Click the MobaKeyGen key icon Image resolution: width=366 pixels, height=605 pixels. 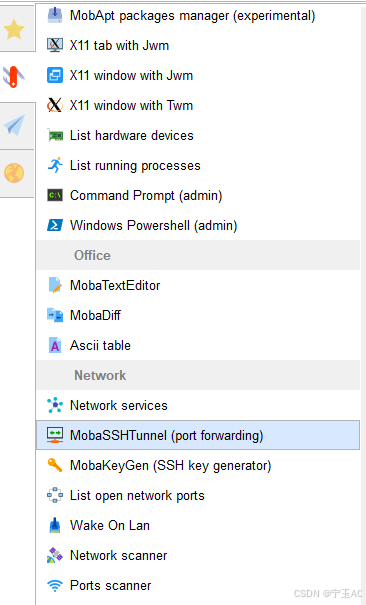point(55,465)
